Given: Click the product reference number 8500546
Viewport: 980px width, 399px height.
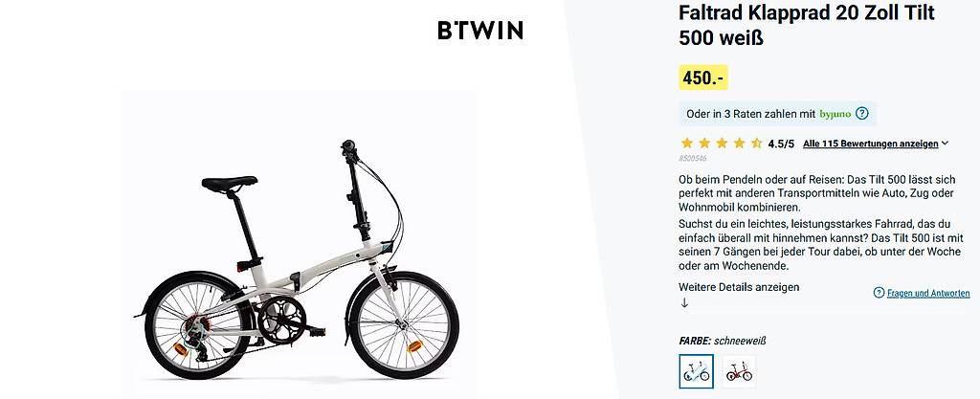Looking at the screenshot, I should 692,159.
